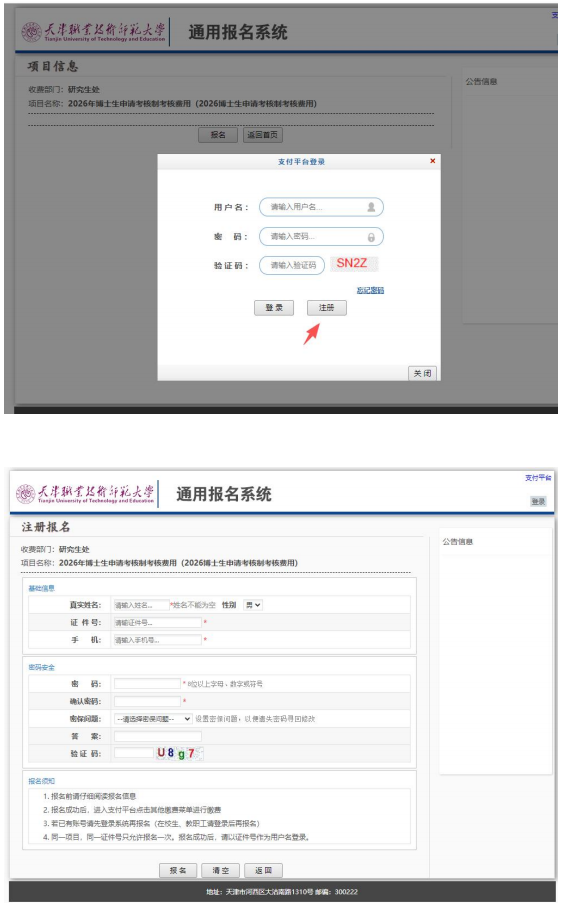Focus the password input in login dialog

point(321,237)
